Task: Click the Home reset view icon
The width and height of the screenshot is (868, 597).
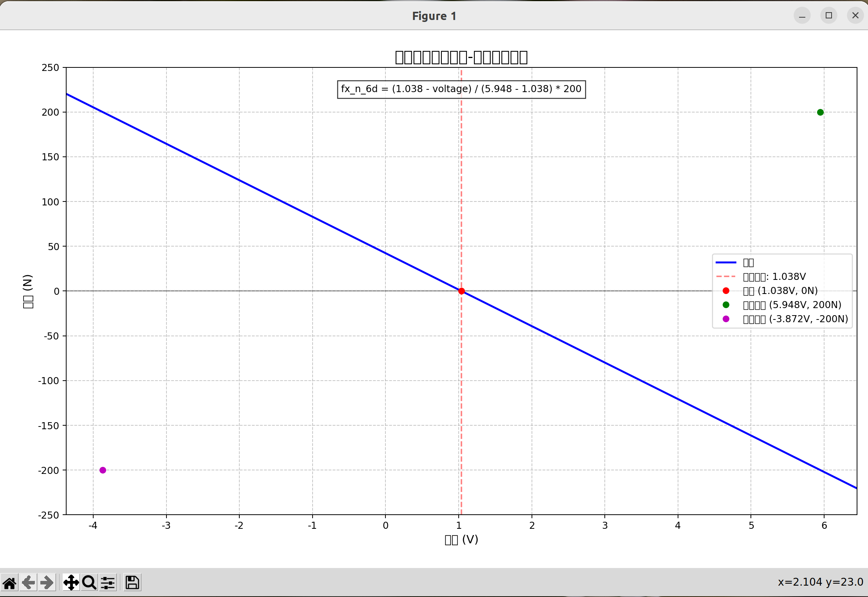Action: 10,583
